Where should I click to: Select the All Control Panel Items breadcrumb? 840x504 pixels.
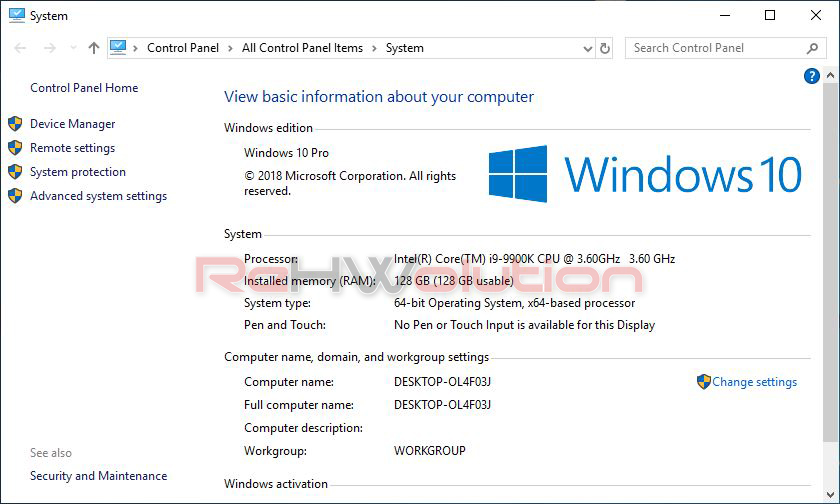(302, 48)
